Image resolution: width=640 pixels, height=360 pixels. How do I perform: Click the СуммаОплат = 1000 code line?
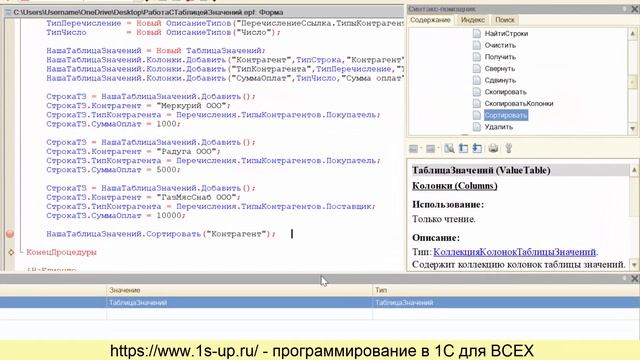(113, 124)
